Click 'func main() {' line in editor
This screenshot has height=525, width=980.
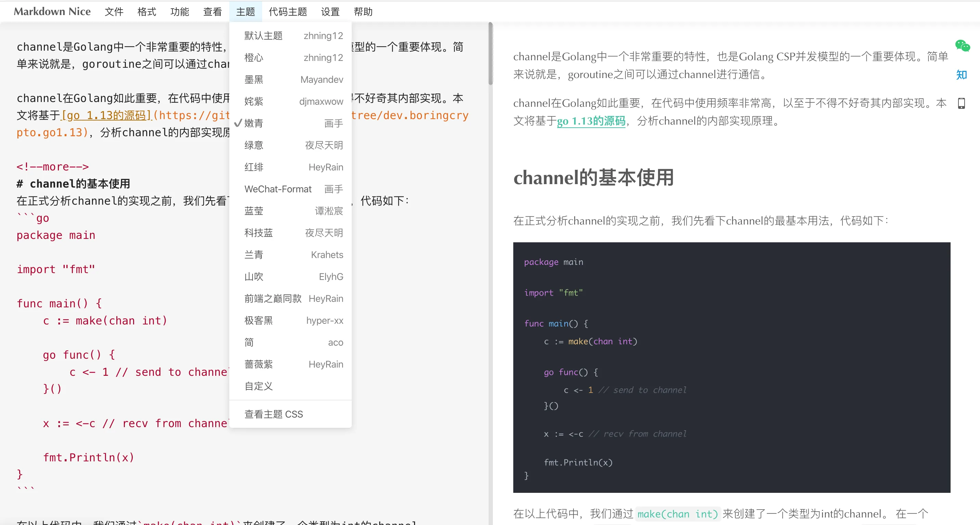point(59,304)
